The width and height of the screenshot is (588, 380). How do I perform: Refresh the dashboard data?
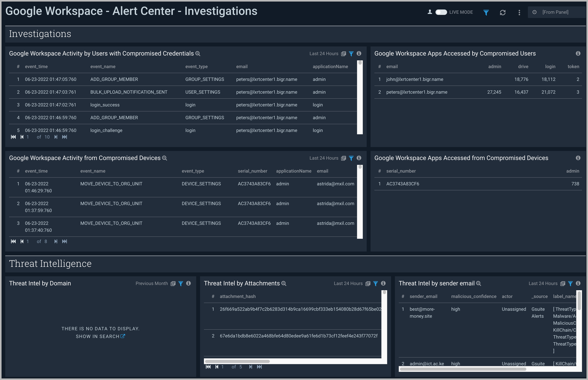[503, 12]
